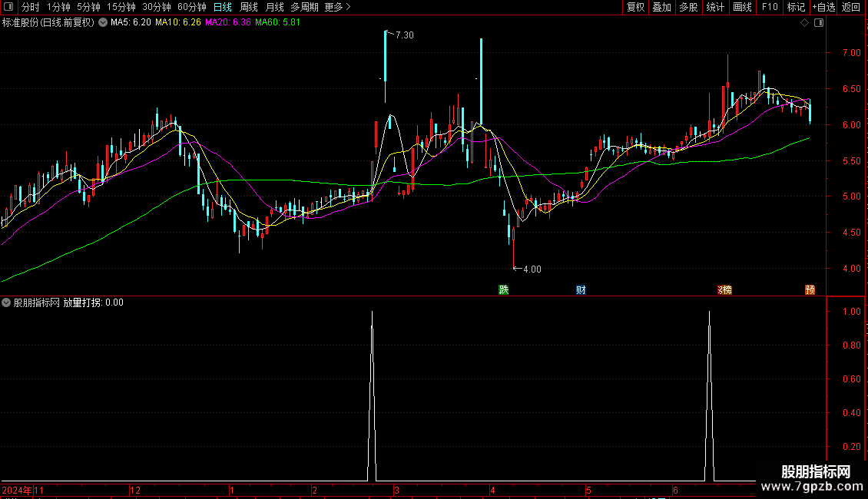
Task: Click the 2024年 date label on time axis
Action: [x=17, y=490]
